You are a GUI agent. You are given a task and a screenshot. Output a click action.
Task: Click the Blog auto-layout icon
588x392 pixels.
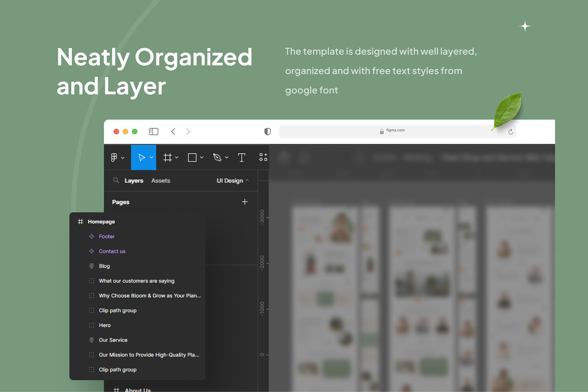click(92, 266)
